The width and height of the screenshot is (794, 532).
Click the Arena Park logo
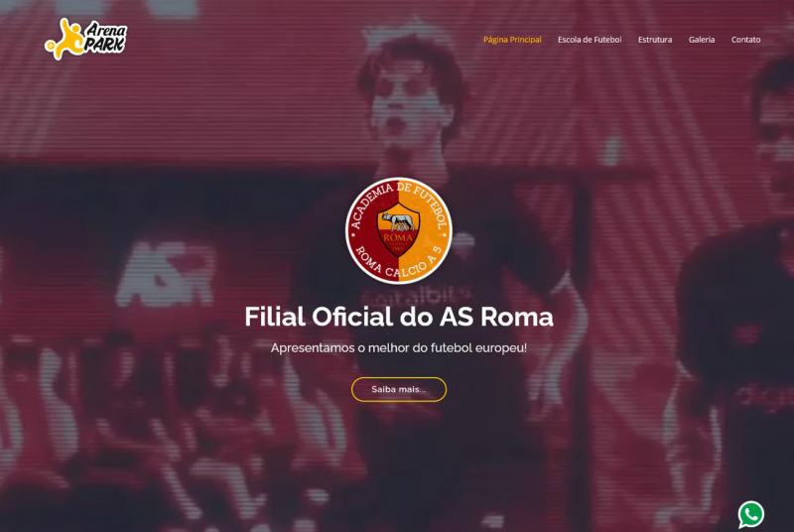(85, 39)
